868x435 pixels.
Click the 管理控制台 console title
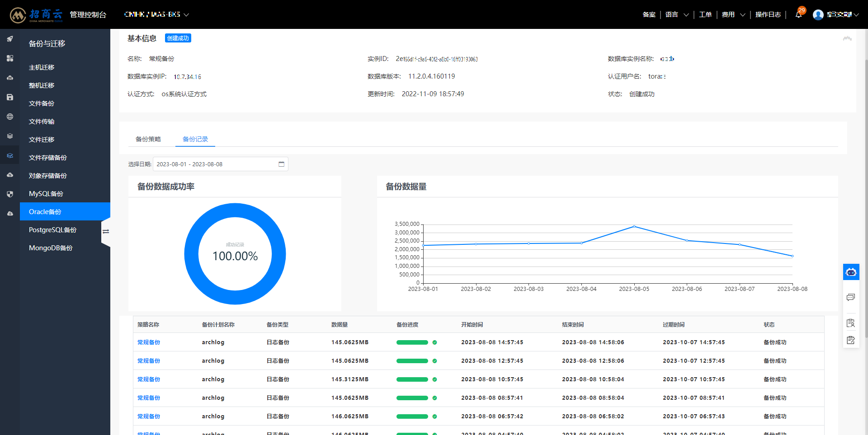88,14
